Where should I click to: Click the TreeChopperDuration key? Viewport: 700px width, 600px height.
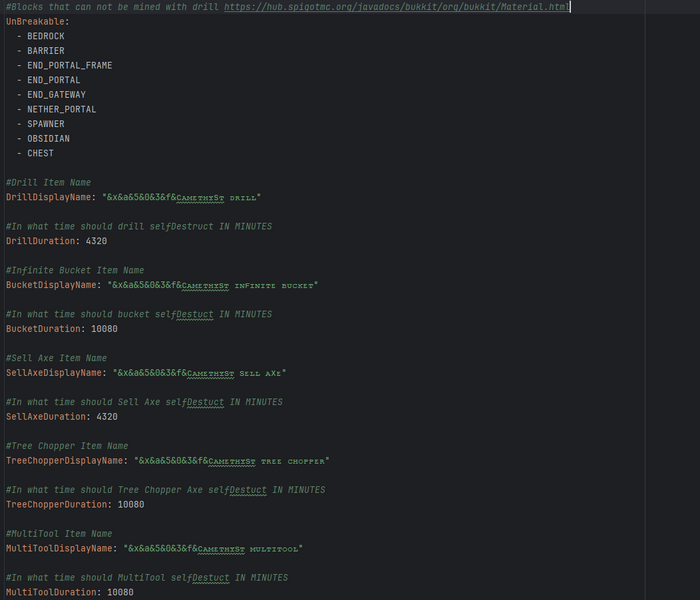click(56, 504)
